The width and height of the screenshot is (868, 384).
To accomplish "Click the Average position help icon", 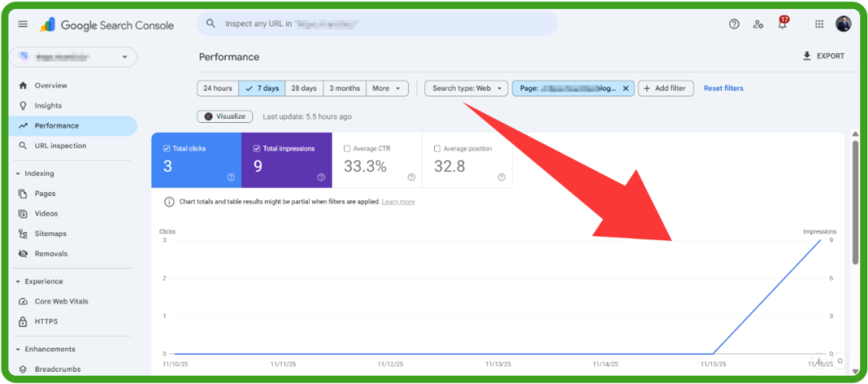I will (502, 178).
